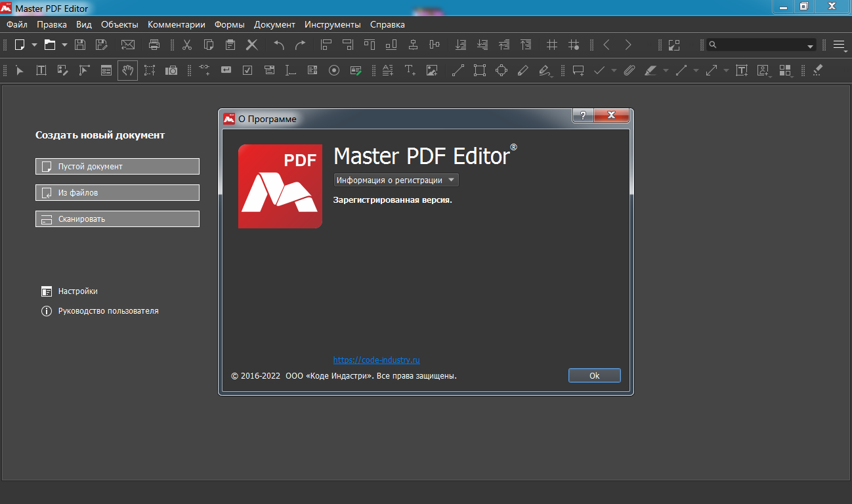Click the clipboard paste icon
The width and height of the screenshot is (852, 504).
tap(230, 45)
